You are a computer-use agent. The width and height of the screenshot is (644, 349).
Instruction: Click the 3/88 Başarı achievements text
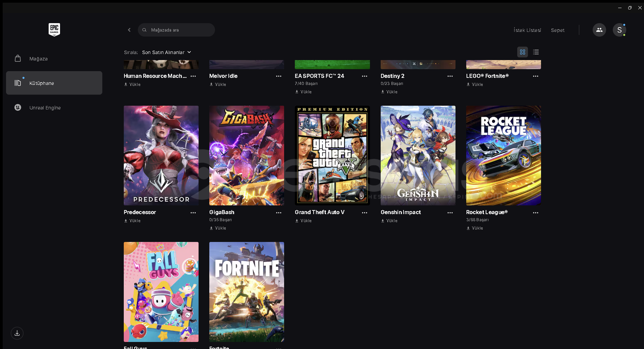click(477, 220)
